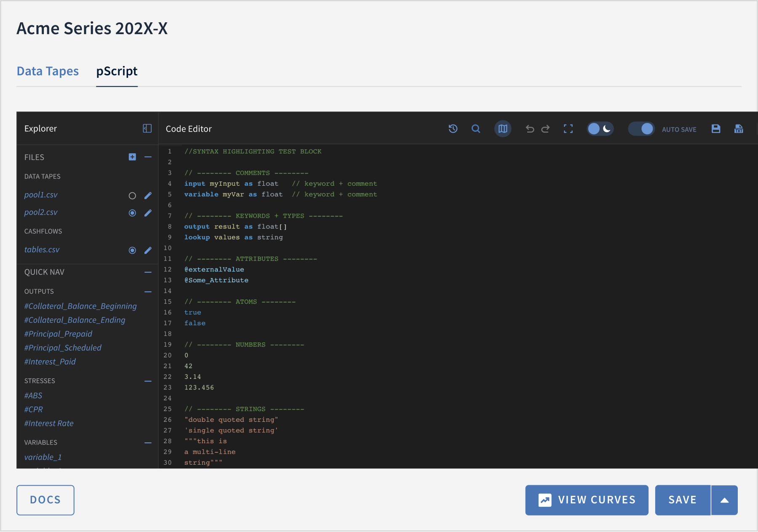The image size is (758, 532).
Task: Collapse the OUTPUTS group
Action: click(148, 292)
